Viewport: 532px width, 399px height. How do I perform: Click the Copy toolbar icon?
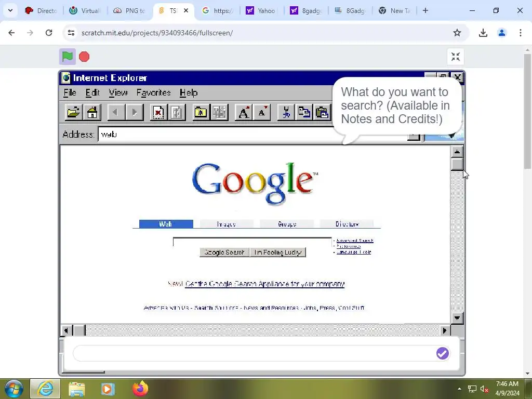[x=304, y=112]
